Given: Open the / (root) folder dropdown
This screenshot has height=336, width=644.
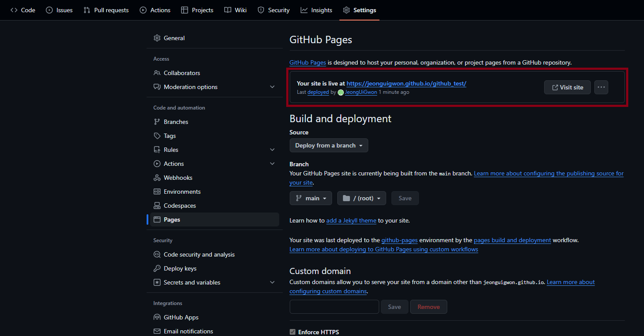Looking at the screenshot, I should 362,198.
